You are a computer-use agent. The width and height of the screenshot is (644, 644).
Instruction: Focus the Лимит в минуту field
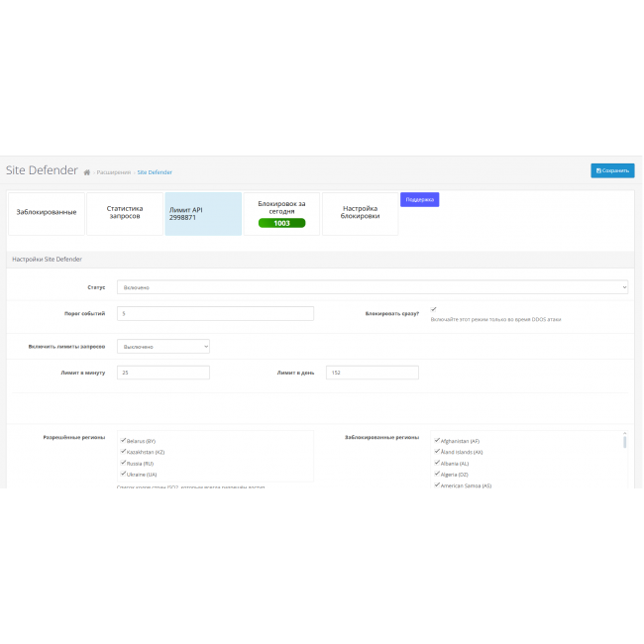[x=163, y=373]
